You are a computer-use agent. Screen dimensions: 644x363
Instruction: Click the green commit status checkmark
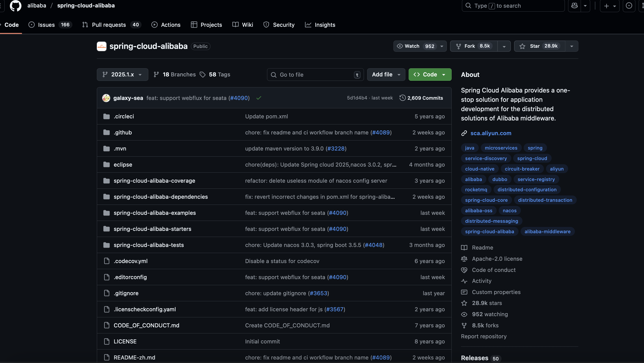click(258, 98)
